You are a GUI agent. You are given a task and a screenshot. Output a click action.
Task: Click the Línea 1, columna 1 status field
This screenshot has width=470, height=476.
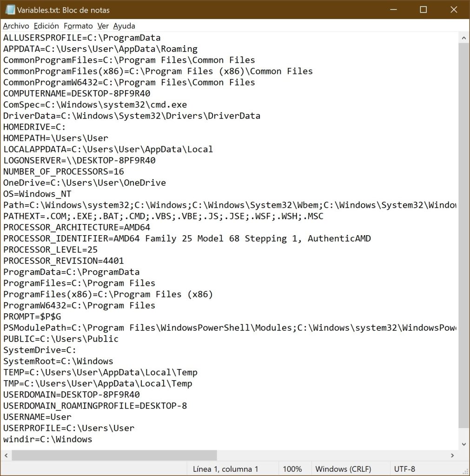(225, 469)
